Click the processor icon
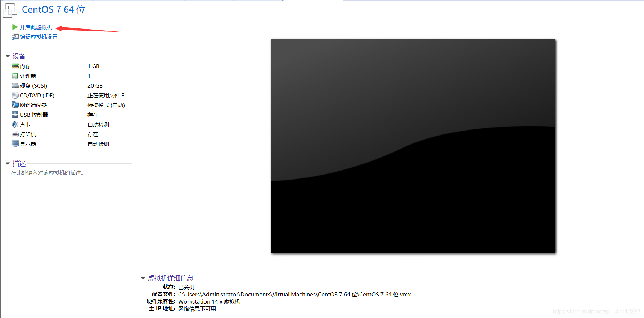Viewport: 644px width, 318px height. [15, 76]
